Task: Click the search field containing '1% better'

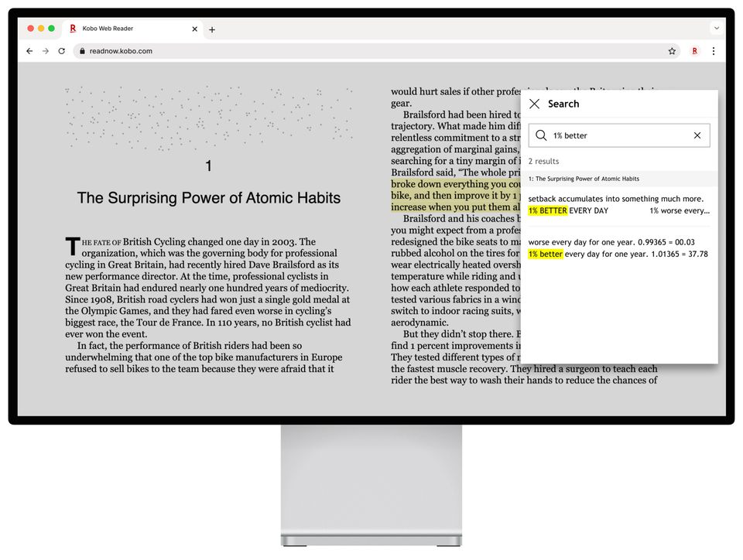Action: pos(619,135)
